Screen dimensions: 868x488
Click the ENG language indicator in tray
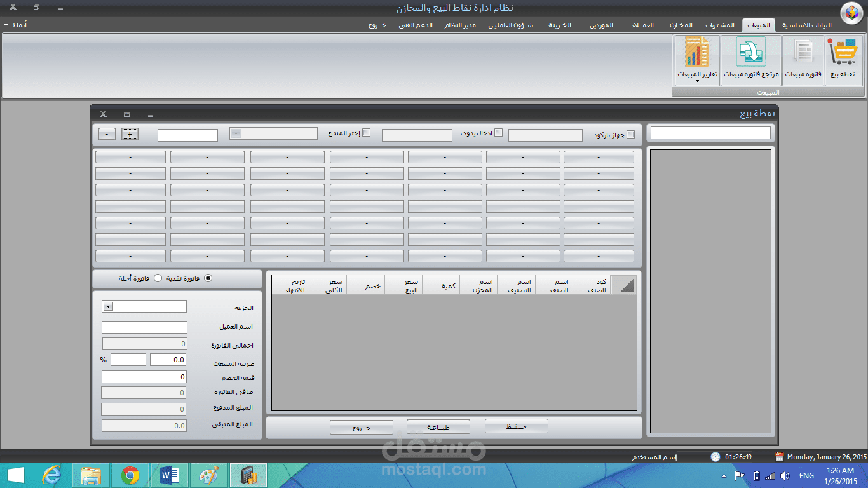[806, 476]
